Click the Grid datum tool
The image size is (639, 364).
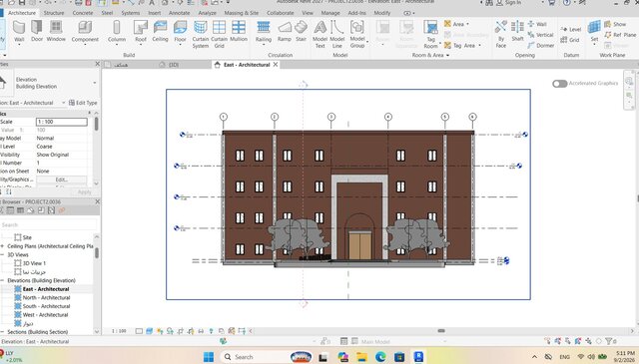[570, 40]
